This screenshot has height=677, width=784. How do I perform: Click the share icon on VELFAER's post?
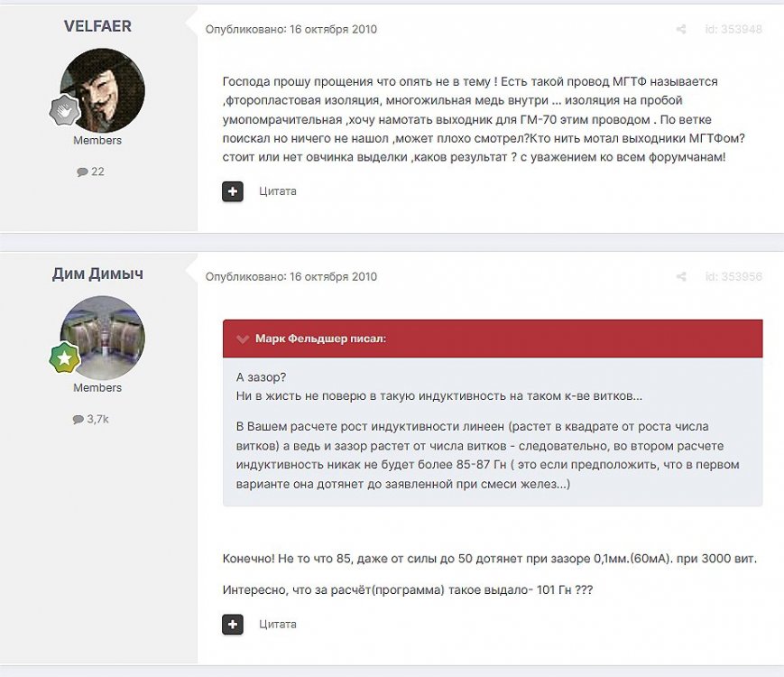681,30
